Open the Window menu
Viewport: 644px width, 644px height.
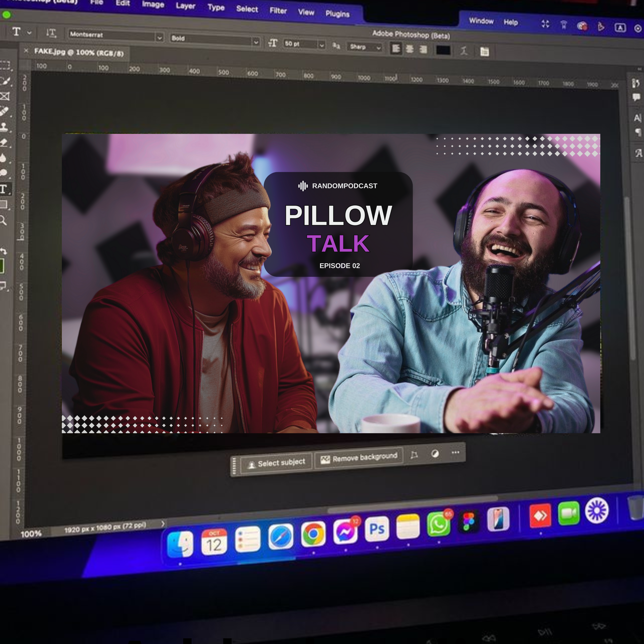click(481, 21)
